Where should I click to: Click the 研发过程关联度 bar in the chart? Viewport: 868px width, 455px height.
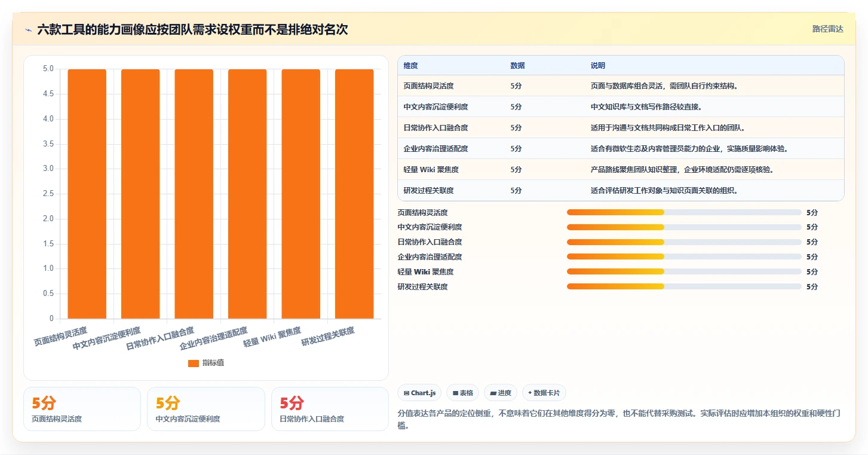(354, 194)
